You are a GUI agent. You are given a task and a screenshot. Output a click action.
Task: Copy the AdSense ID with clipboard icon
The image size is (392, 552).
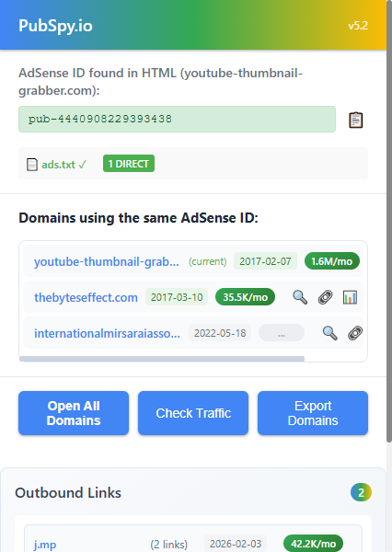[355, 120]
